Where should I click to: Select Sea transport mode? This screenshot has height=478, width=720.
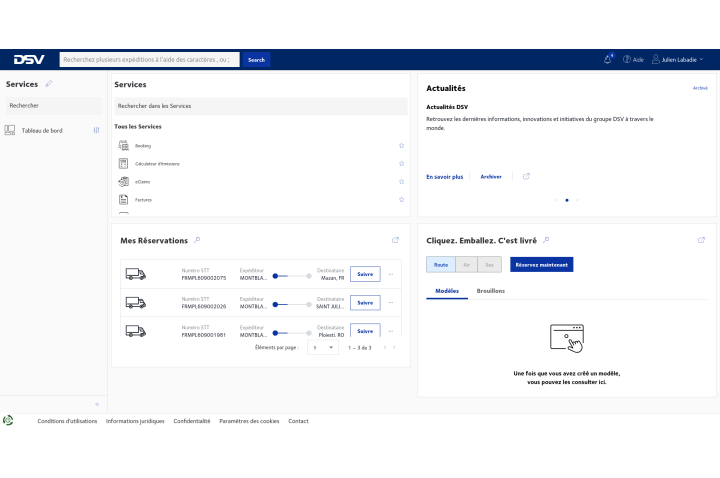(489, 264)
